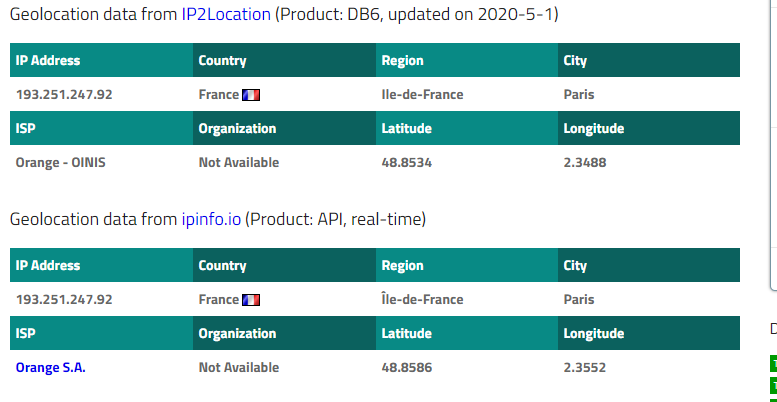Select the IP address in IP2Location table
Viewport: 777px width, 402px height.
pos(64,94)
